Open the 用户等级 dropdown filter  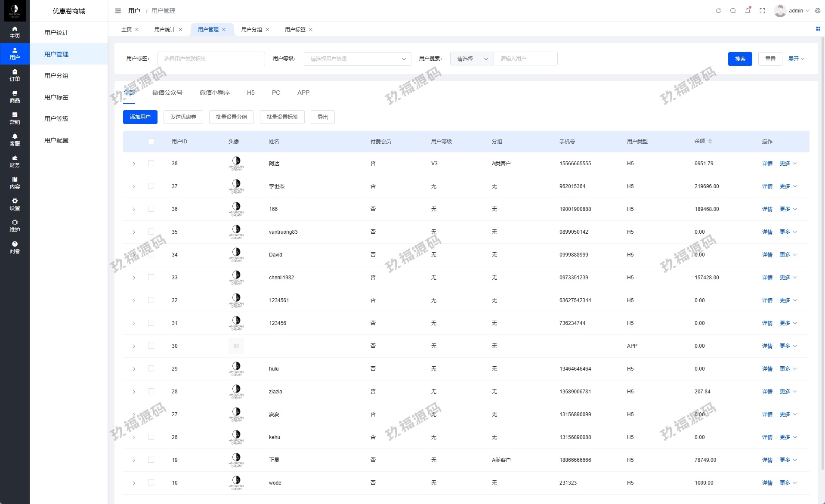coord(357,59)
